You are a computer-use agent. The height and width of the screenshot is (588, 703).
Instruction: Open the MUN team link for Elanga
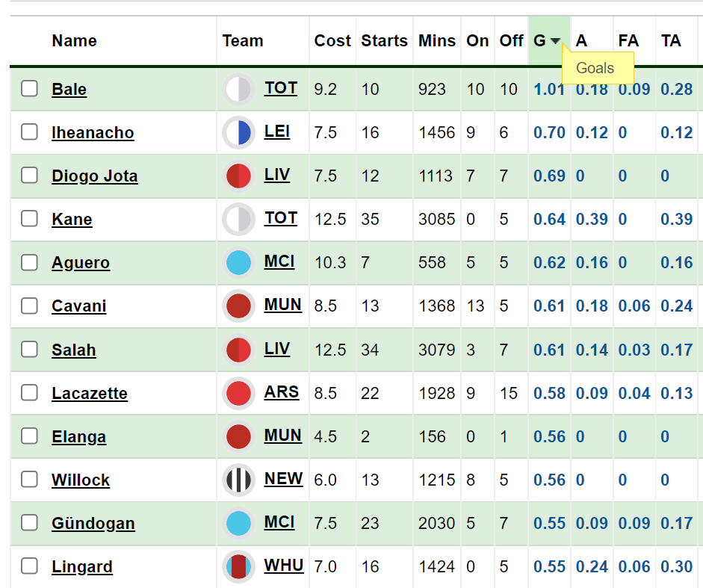[283, 436]
